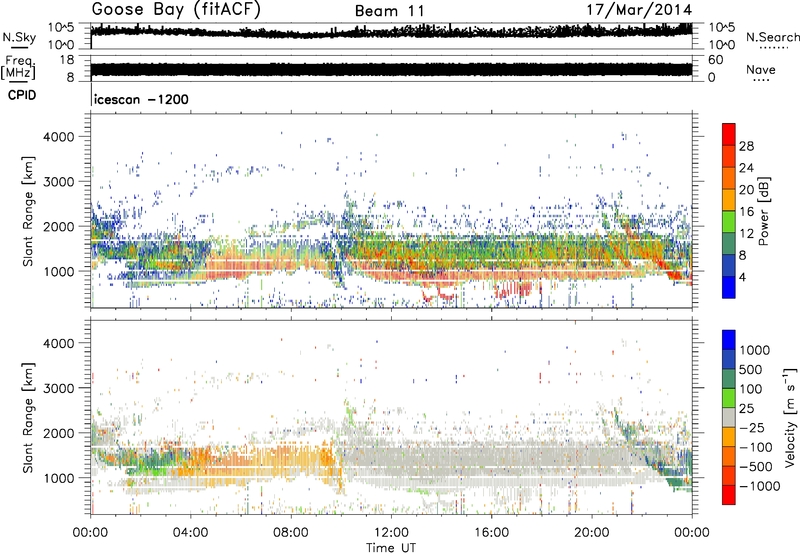Click the left '10^5' noise axis label

(x=61, y=27)
